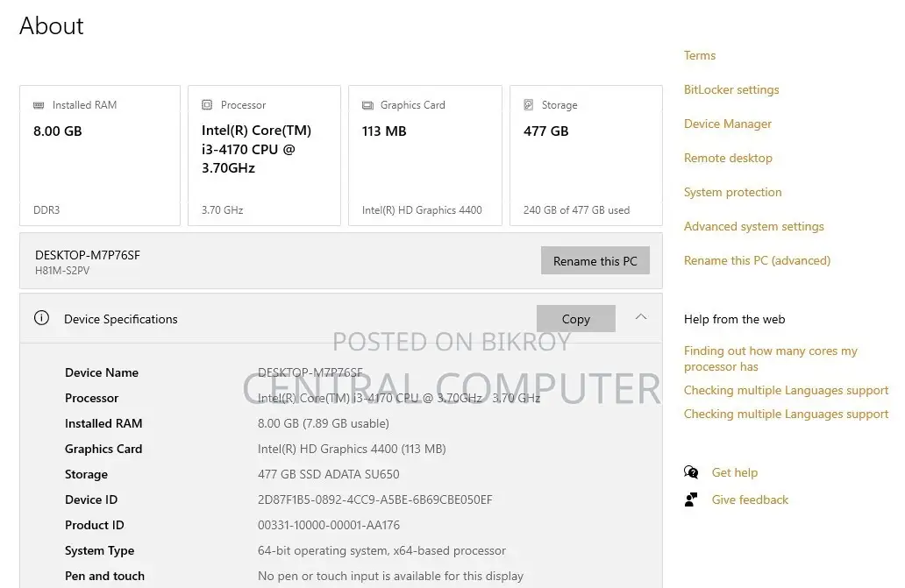Image resolution: width=905 pixels, height=588 pixels.
Task: Click the '3.70 GHz' subtitle in Processor card
Action: click(x=222, y=210)
